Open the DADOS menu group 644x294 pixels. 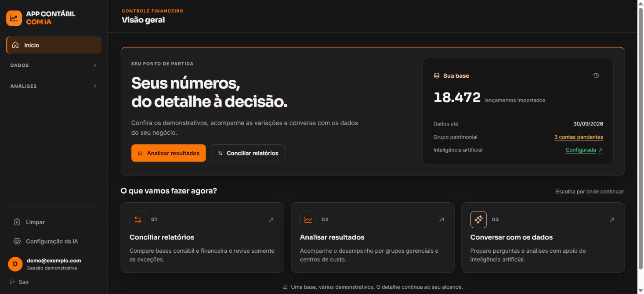[x=54, y=65]
